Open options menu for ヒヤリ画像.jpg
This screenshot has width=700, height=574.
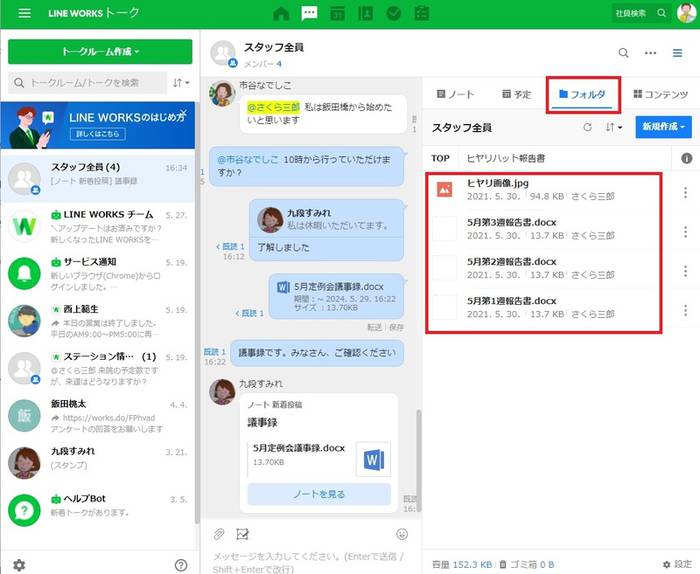point(685,192)
